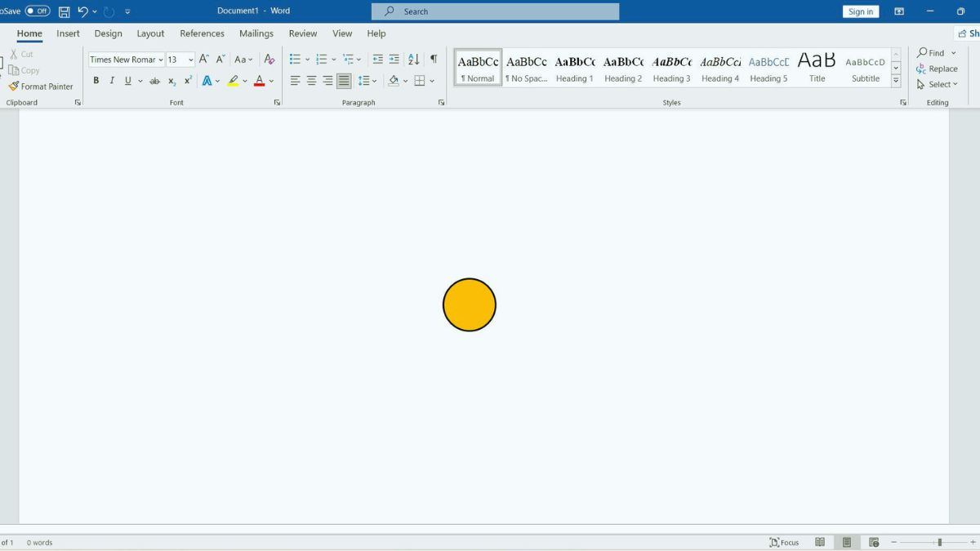Click in the Search box

pos(495,11)
